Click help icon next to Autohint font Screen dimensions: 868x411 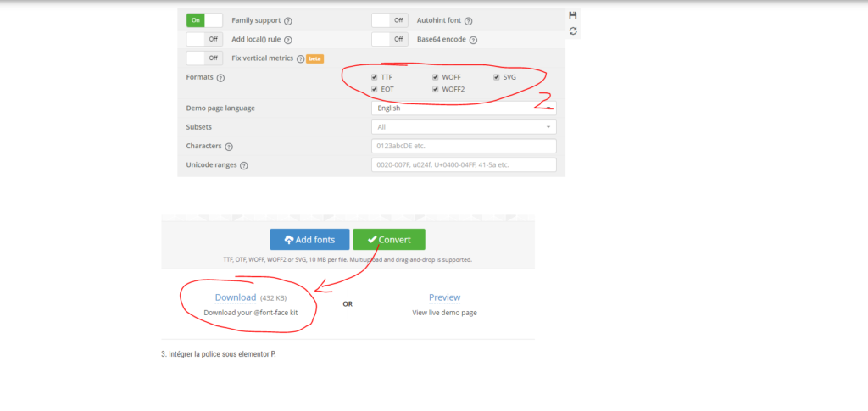469,21
